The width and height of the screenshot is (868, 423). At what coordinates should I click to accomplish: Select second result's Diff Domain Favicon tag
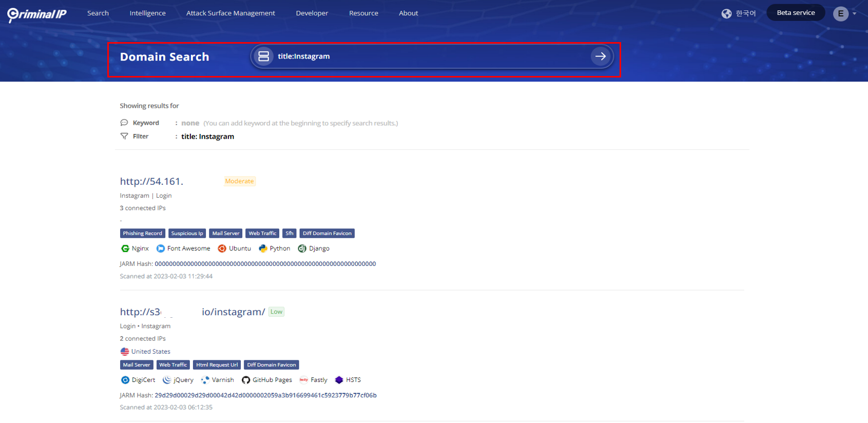(272, 365)
